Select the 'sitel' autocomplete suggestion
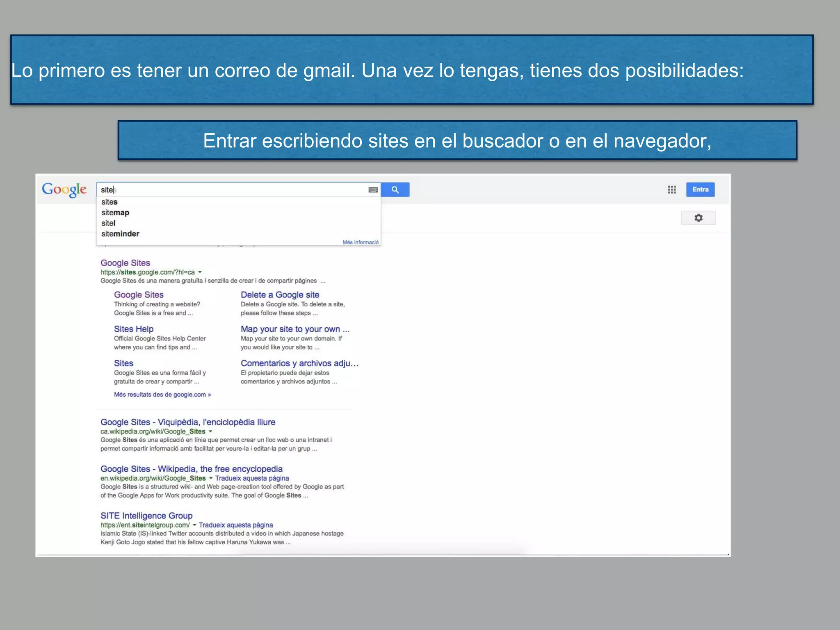840x630 pixels. pos(108,223)
